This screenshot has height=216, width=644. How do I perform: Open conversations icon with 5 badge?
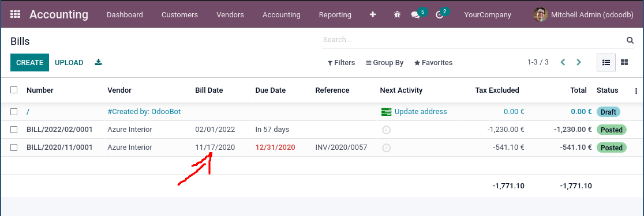(415, 15)
